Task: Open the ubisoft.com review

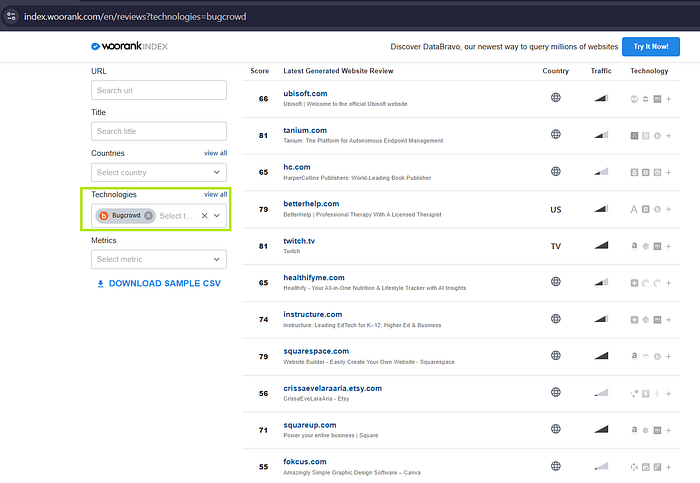Action: pos(305,93)
